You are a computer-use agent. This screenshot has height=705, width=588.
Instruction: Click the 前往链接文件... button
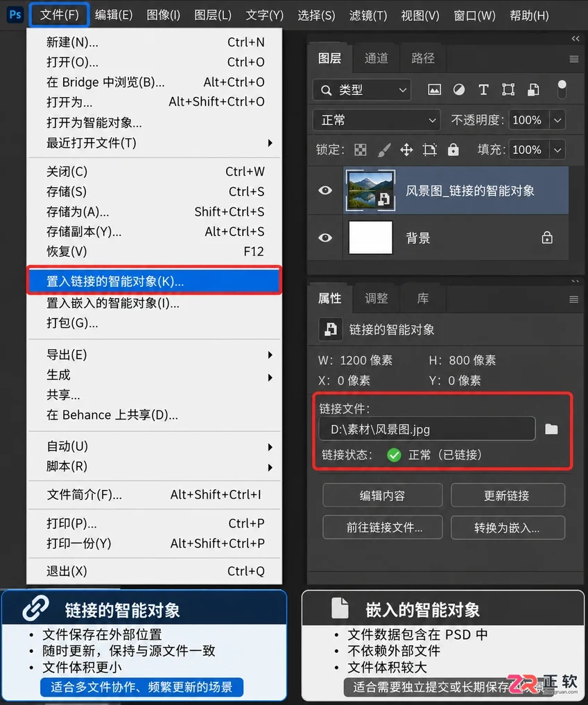pos(382,528)
